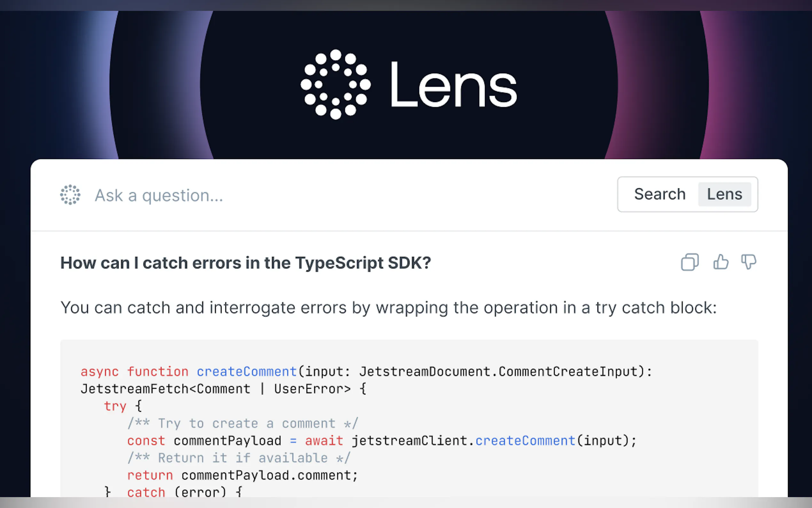
Task: Click the large dotted circle logo in banner
Action: click(x=335, y=84)
